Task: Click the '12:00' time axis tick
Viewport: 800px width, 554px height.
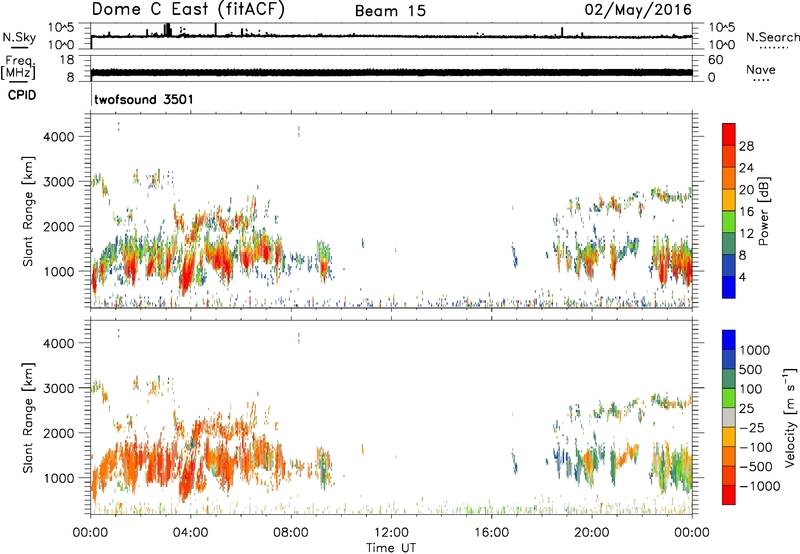Action: pyautogui.click(x=391, y=533)
